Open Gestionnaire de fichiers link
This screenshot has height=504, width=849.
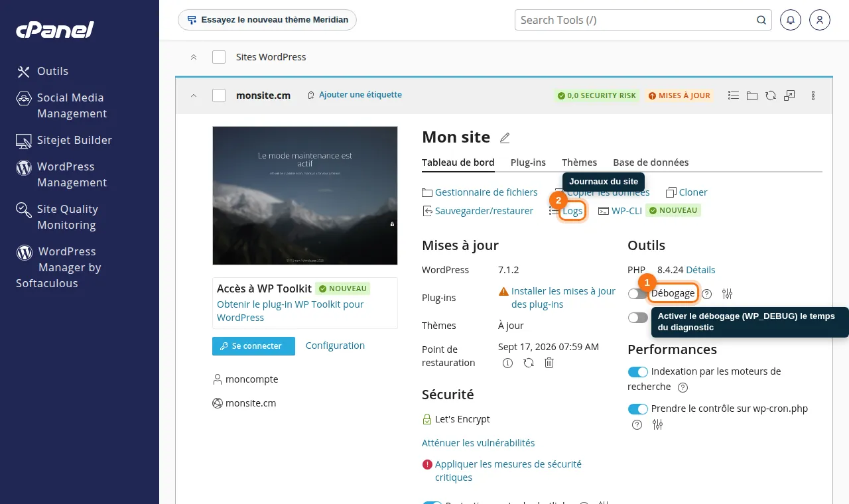coord(480,192)
